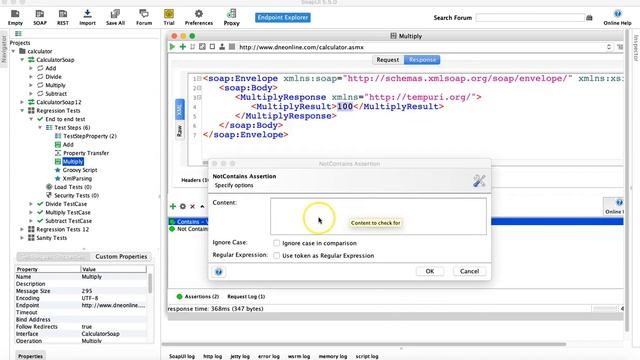Click the Search Forum input field
Image resolution: width=640 pixels, height=360 pixels.
point(530,18)
